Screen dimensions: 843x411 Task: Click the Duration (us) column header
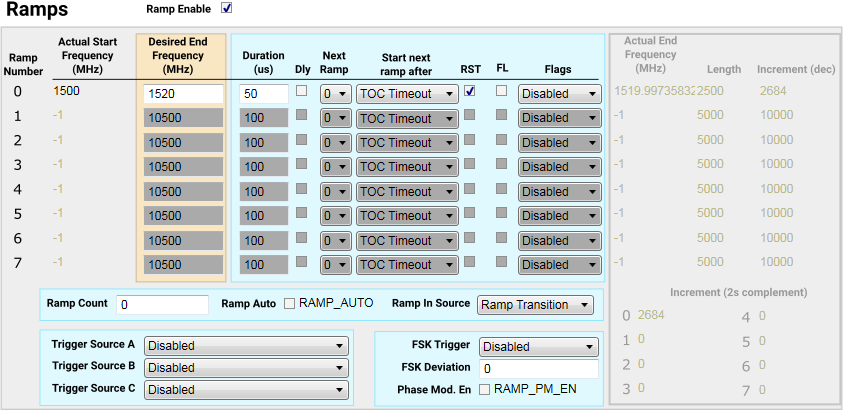(x=263, y=62)
